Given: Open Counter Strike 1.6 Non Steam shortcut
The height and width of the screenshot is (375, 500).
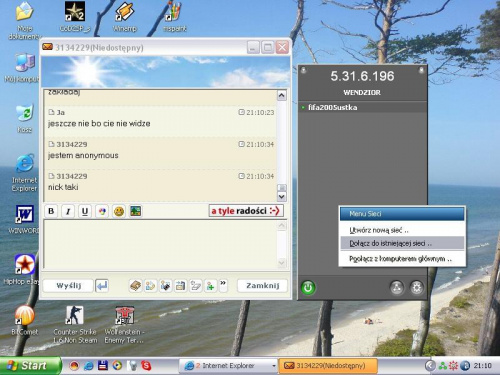Looking at the screenshot, I should (x=75, y=325).
